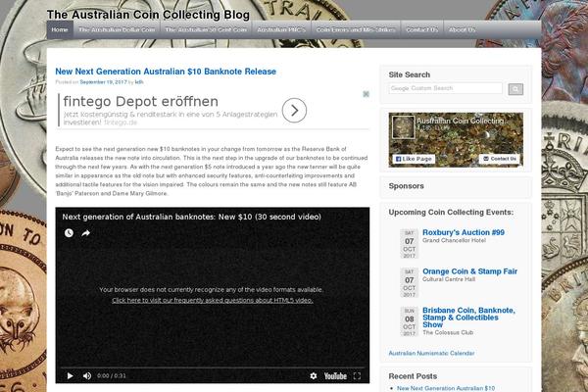
Task: Open the Australian Coin Collecting Facebook page title
Action: click(461, 121)
